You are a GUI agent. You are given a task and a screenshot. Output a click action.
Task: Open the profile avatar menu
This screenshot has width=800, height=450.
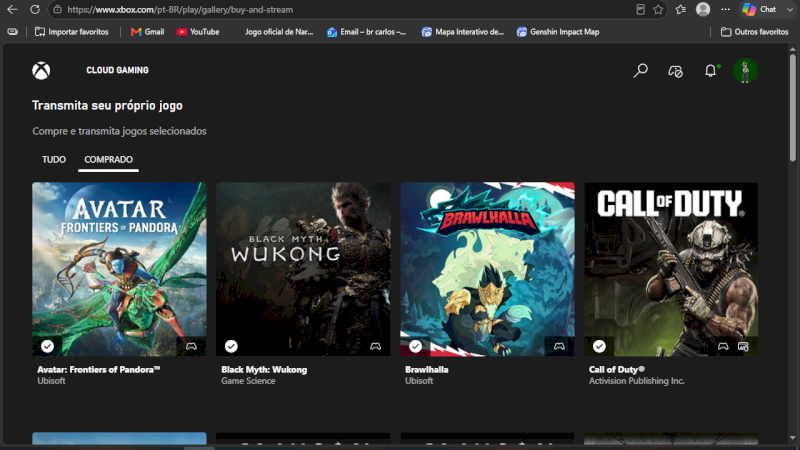pos(745,70)
